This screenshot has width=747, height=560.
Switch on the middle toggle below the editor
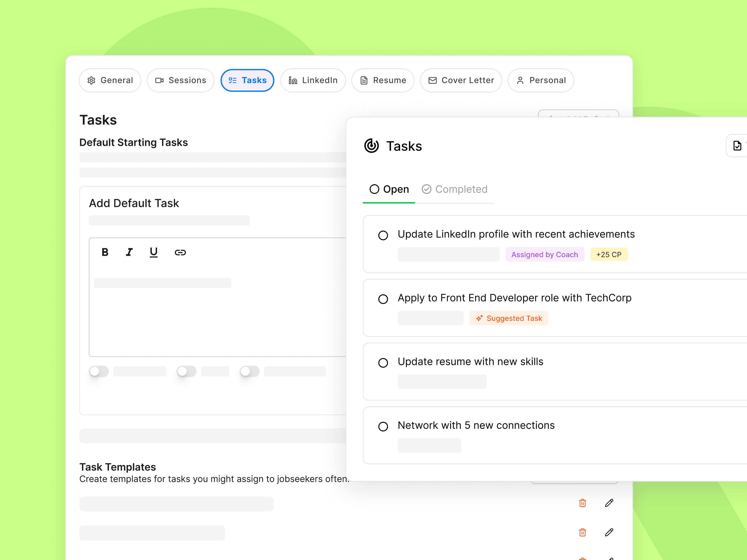click(187, 371)
